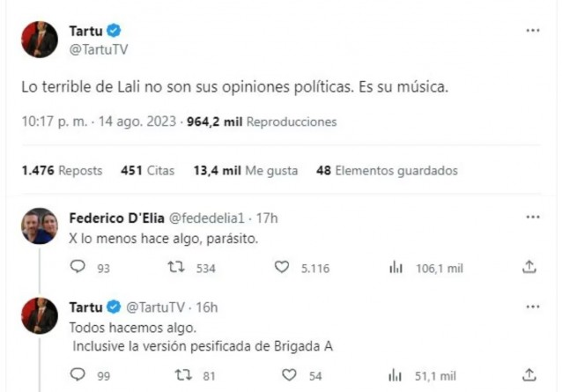The height and width of the screenshot is (392, 562).
Task: Share Federico D'Elia's reply
Action: (x=529, y=267)
